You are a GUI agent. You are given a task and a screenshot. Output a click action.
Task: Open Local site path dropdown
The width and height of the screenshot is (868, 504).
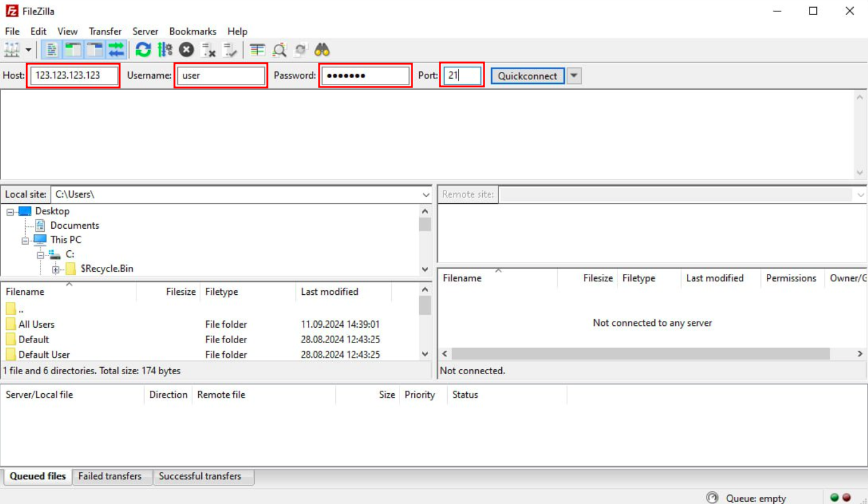pyautogui.click(x=426, y=195)
